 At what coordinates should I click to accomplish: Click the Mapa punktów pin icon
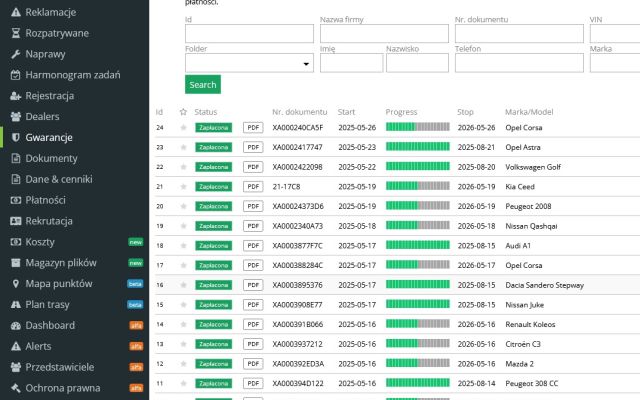15,283
